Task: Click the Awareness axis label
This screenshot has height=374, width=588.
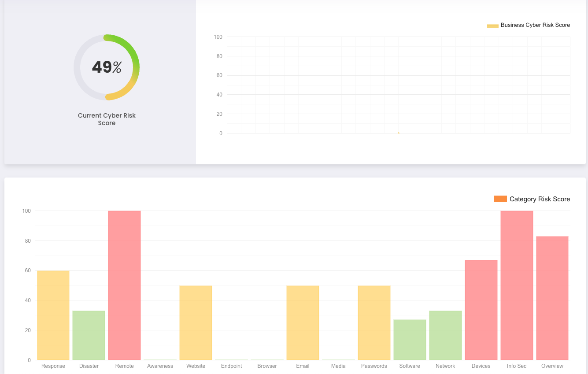Action: tap(160, 366)
